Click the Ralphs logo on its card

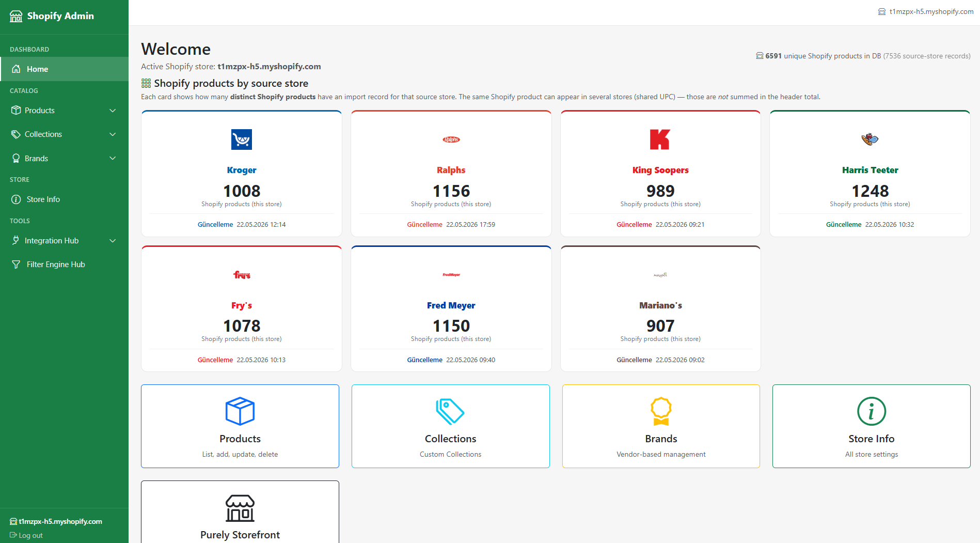point(451,139)
